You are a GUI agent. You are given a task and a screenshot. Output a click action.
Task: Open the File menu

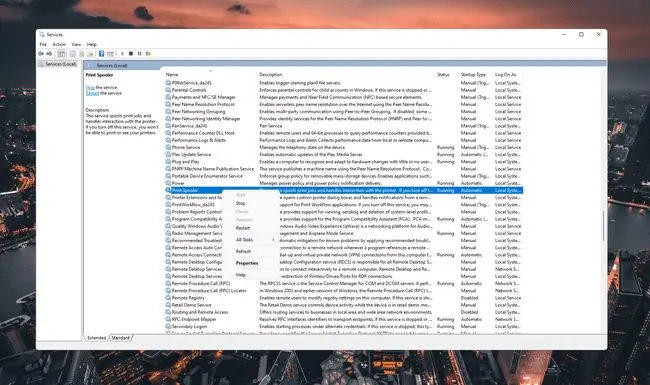coord(43,44)
